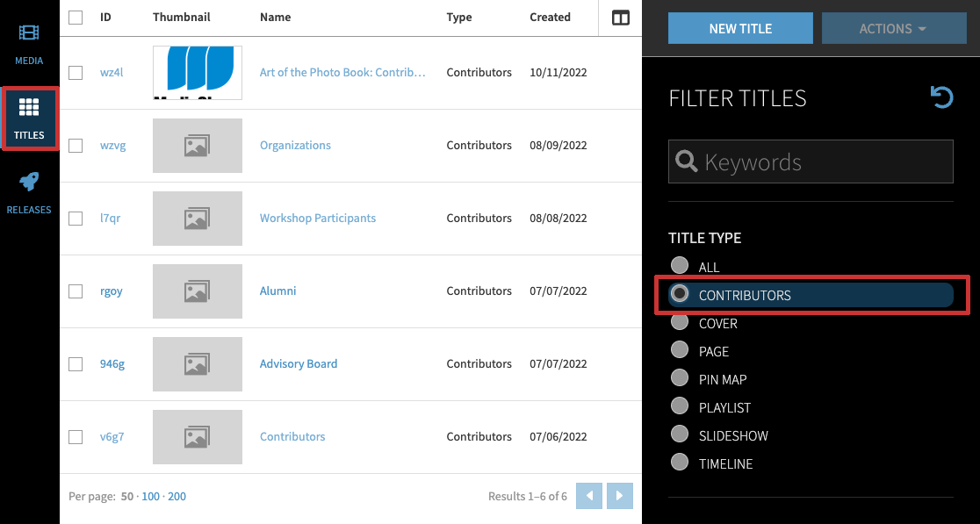Go to next results page arrow

(620, 496)
